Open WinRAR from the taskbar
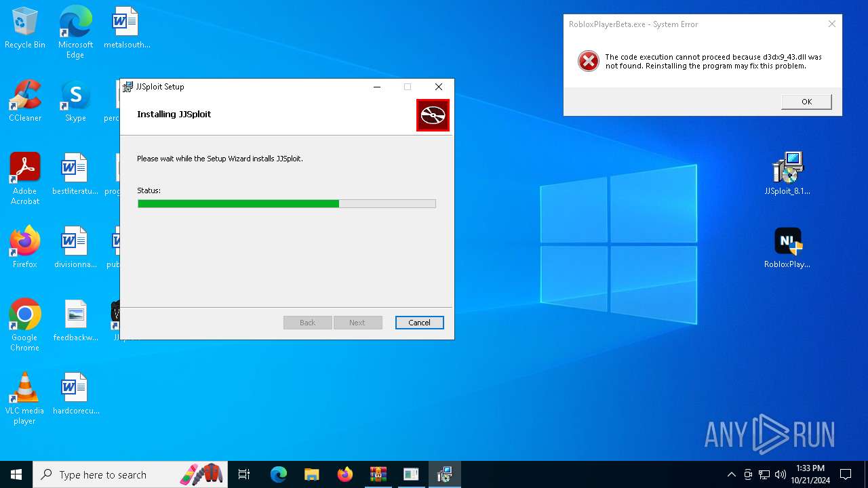Image resolution: width=868 pixels, height=488 pixels. [378, 474]
